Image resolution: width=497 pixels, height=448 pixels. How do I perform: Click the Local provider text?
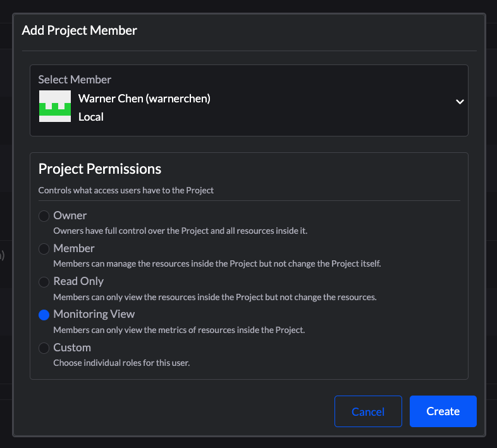click(x=91, y=117)
